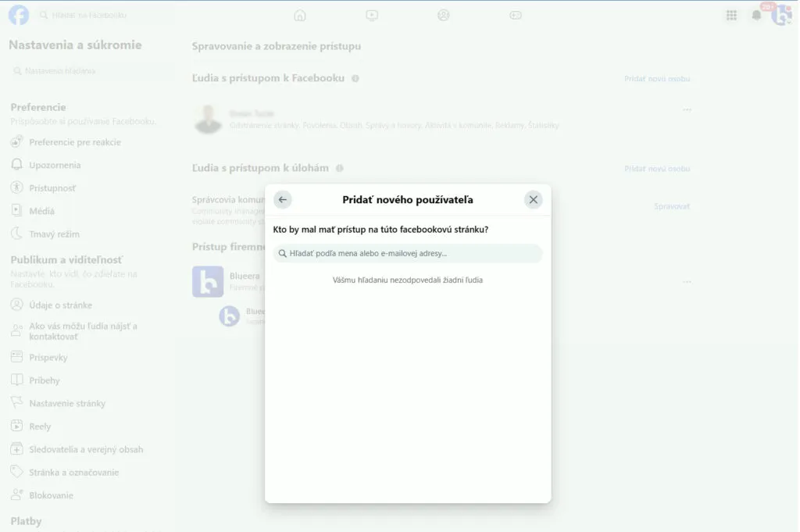Click the user search field in dialog

pos(408,253)
